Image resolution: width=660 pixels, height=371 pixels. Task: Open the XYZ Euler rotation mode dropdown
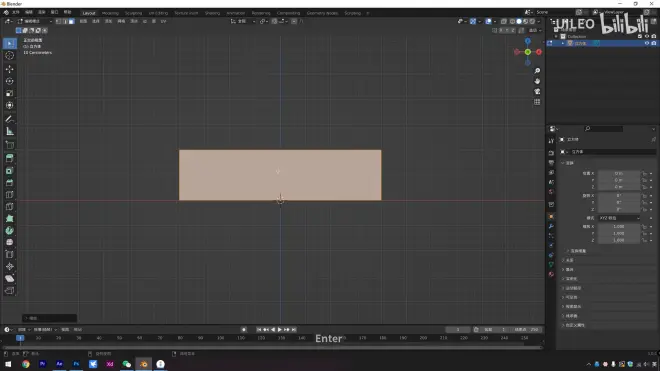click(x=619, y=218)
